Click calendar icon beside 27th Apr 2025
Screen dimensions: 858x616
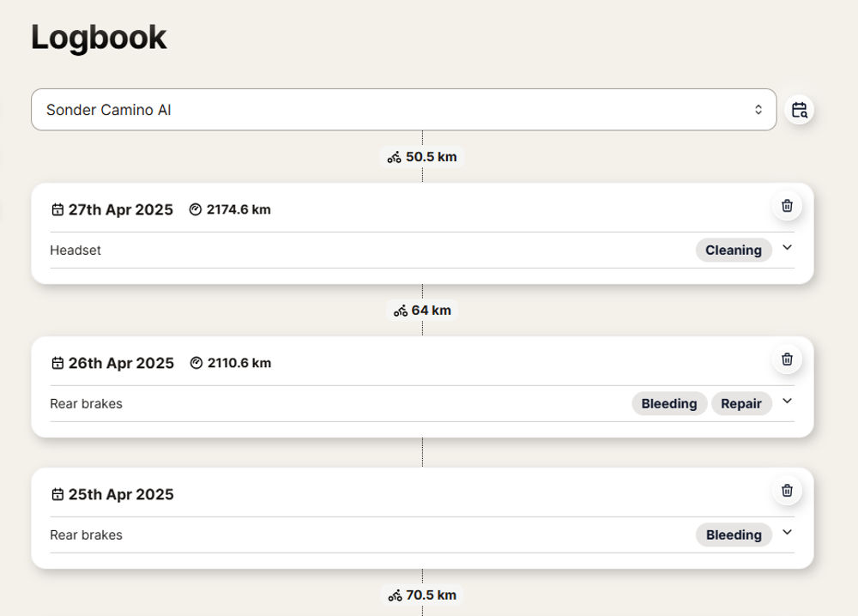point(57,209)
